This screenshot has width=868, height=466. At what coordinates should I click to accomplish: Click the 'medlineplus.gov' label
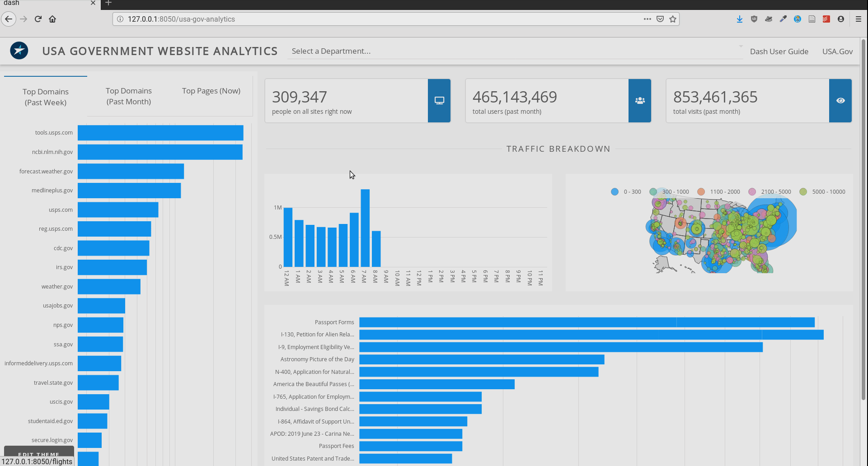(52, 191)
